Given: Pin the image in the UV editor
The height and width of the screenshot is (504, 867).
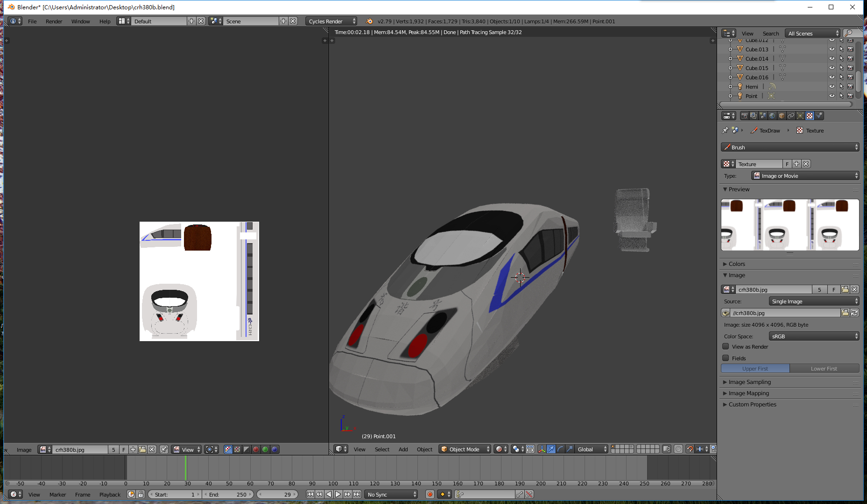Looking at the screenshot, I should (x=164, y=449).
